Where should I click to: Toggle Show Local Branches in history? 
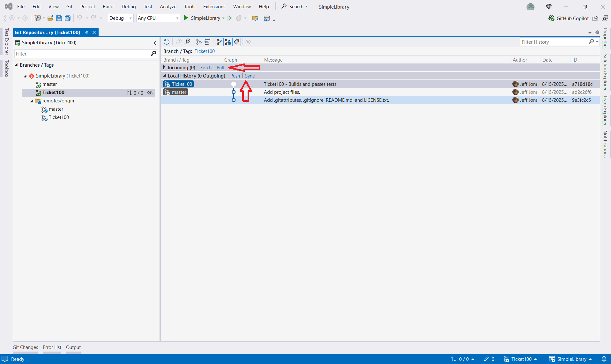(x=219, y=42)
